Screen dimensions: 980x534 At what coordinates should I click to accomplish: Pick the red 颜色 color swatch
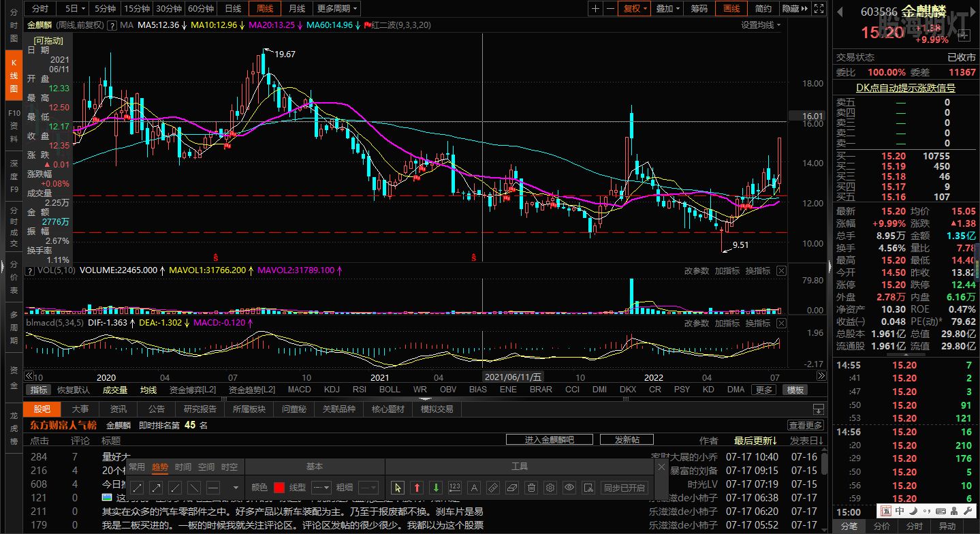(x=279, y=488)
